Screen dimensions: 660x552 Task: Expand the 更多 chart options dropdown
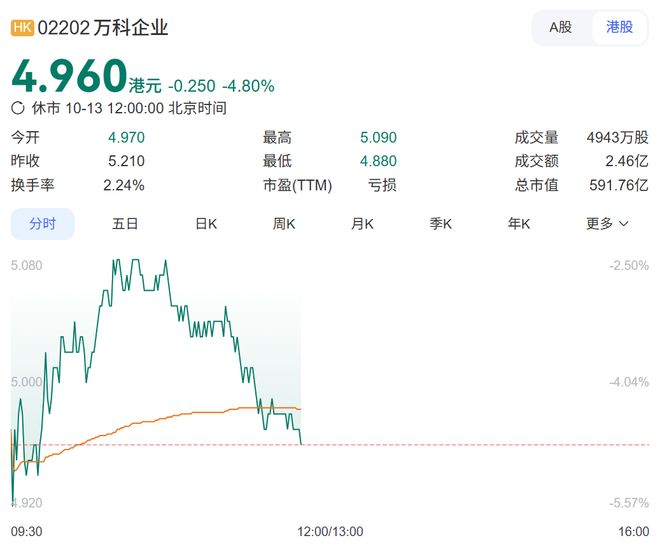click(x=607, y=224)
